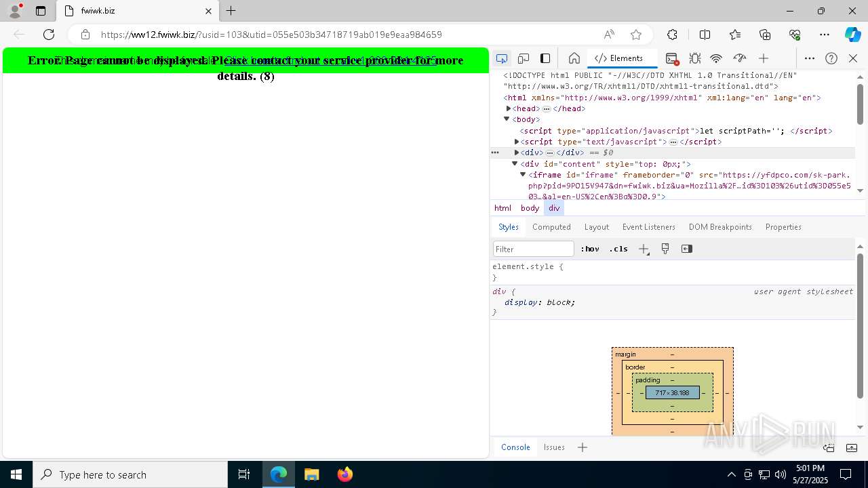Open the Copilot sidebar icon
Viewport: 868px width, 488px height.
pyautogui.click(x=853, y=35)
